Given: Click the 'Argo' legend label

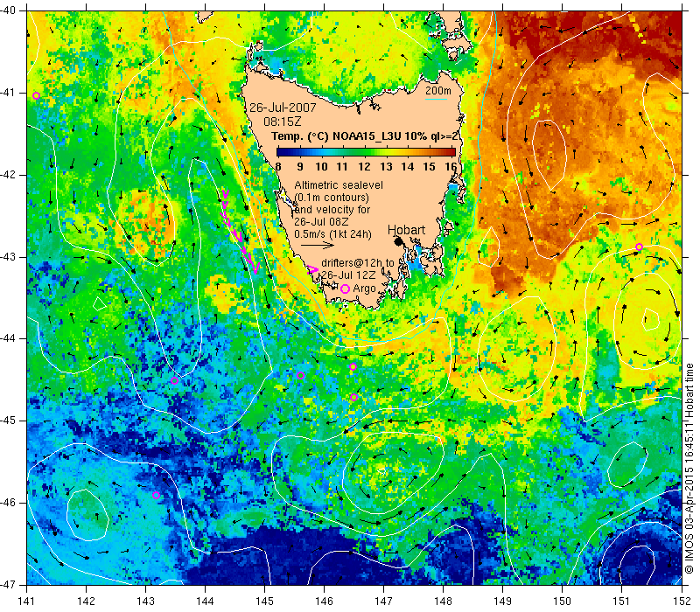Looking at the screenshot, I should coord(364,289).
